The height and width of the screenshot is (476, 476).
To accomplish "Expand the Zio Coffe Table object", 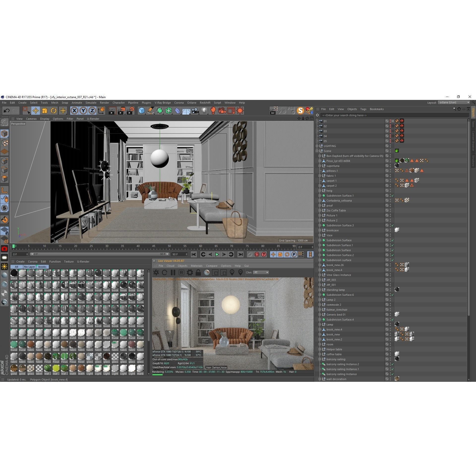I will 320,210.
